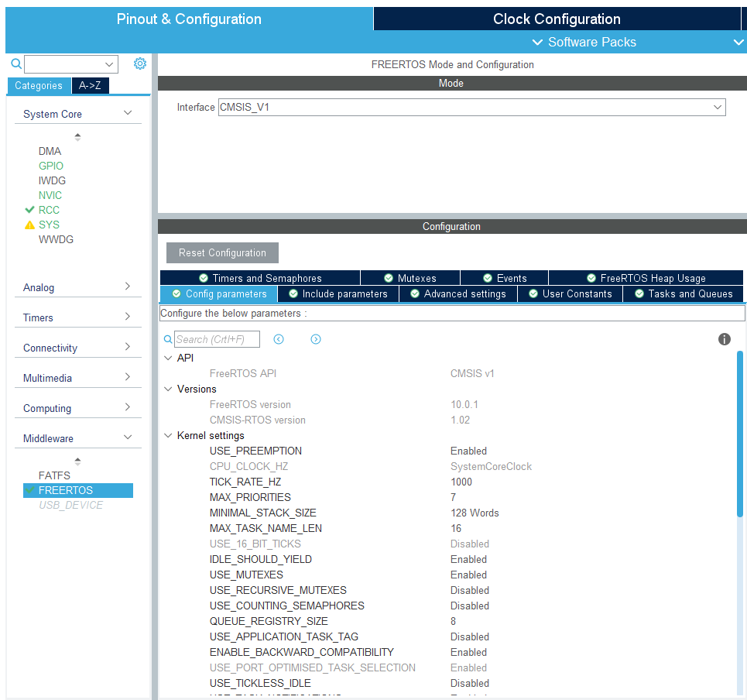Click USE_PREEMPTION Enabled value
Screen dimensions: 747x700
pyautogui.click(x=469, y=451)
